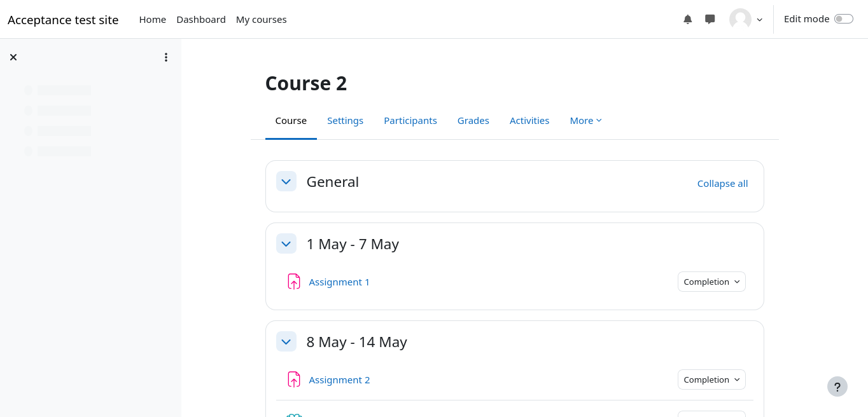Go to My courses in navigation
868x417 pixels.
click(x=261, y=20)
